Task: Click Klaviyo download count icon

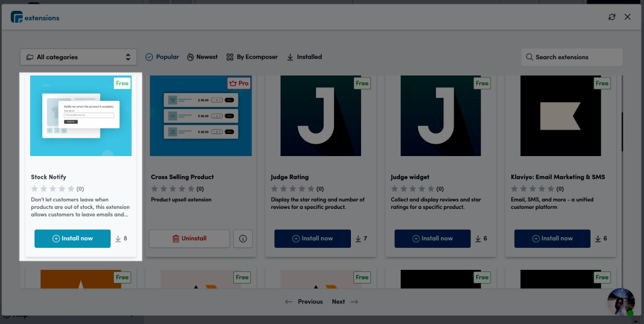Action: click(x=597, y=238)
